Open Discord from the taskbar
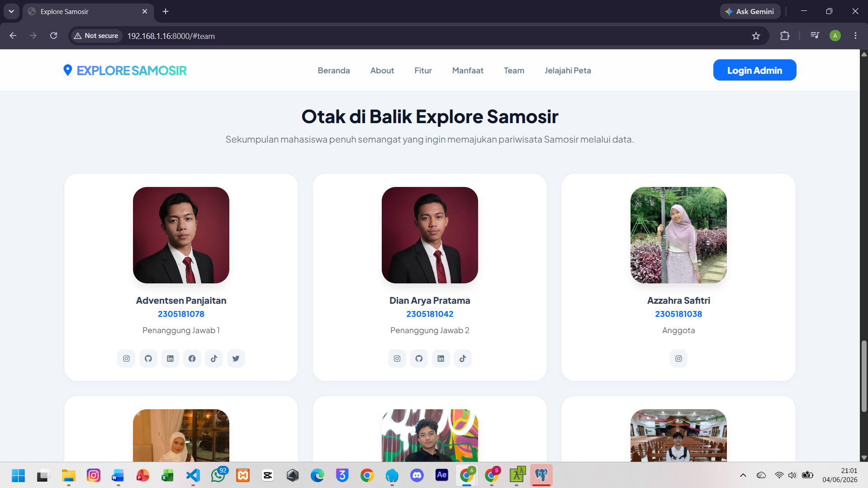Image resolution: width=868 pixels, height=488 pixels. pos(417,475)
